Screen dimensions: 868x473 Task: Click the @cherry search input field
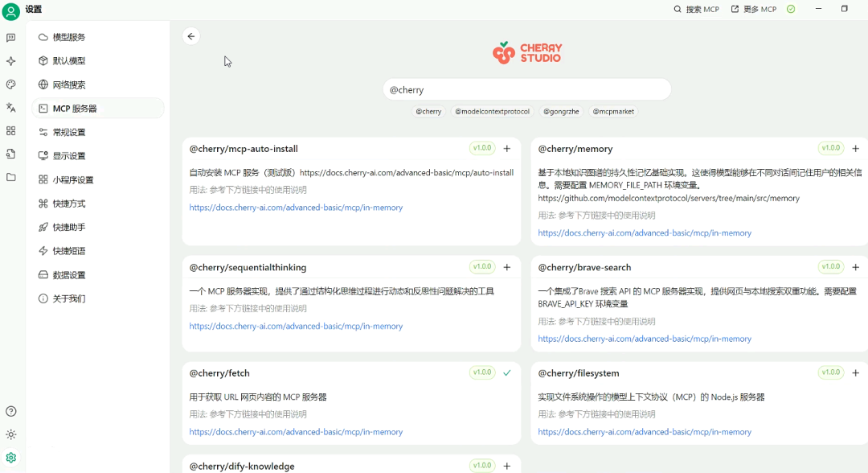(527, 90)
